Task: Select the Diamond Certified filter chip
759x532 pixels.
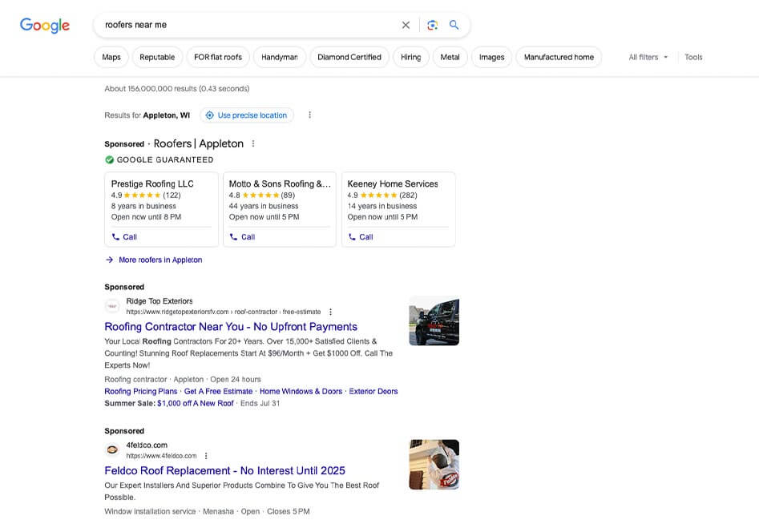Action: coord(349,58)
